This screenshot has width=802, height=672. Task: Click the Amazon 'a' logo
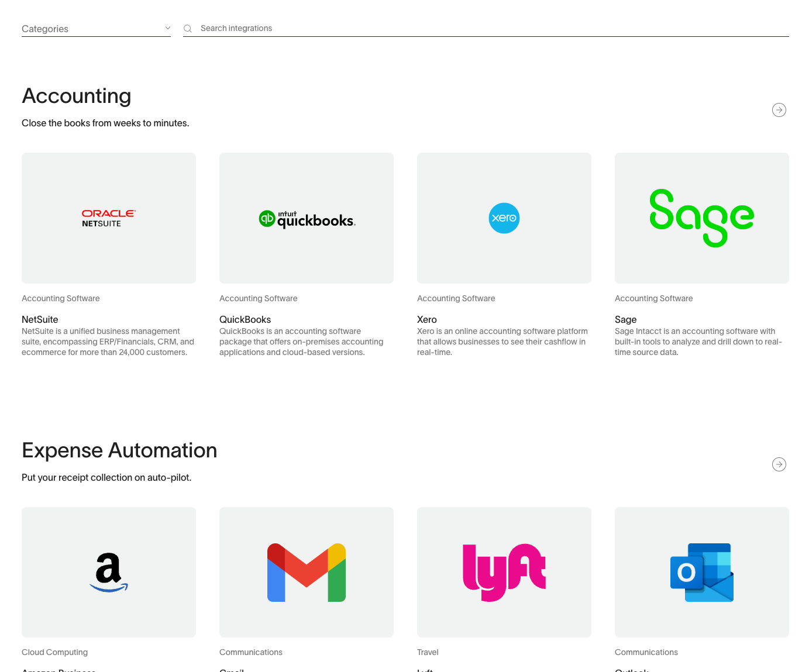point(108,572)
